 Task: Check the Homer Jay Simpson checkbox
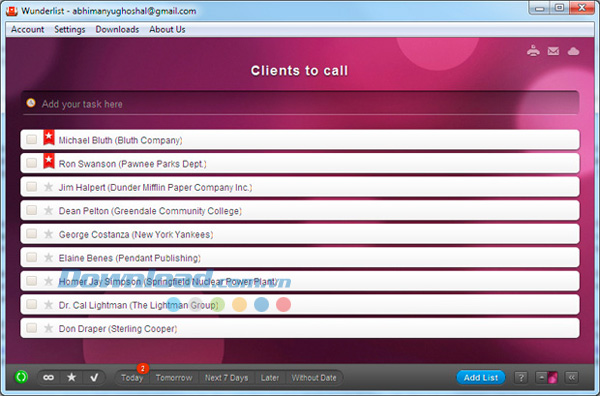click(31, 281)
